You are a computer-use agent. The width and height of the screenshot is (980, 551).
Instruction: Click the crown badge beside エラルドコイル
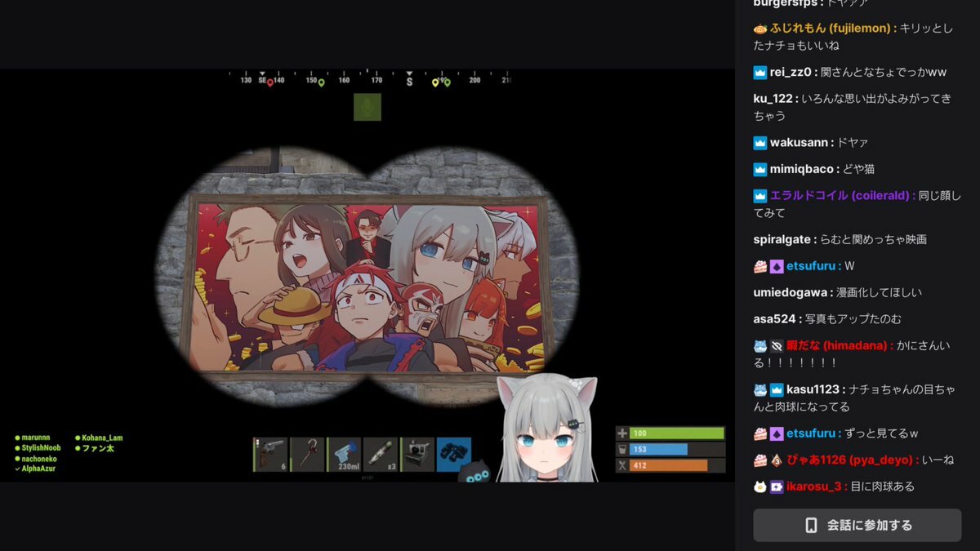(x=760, y=196)
